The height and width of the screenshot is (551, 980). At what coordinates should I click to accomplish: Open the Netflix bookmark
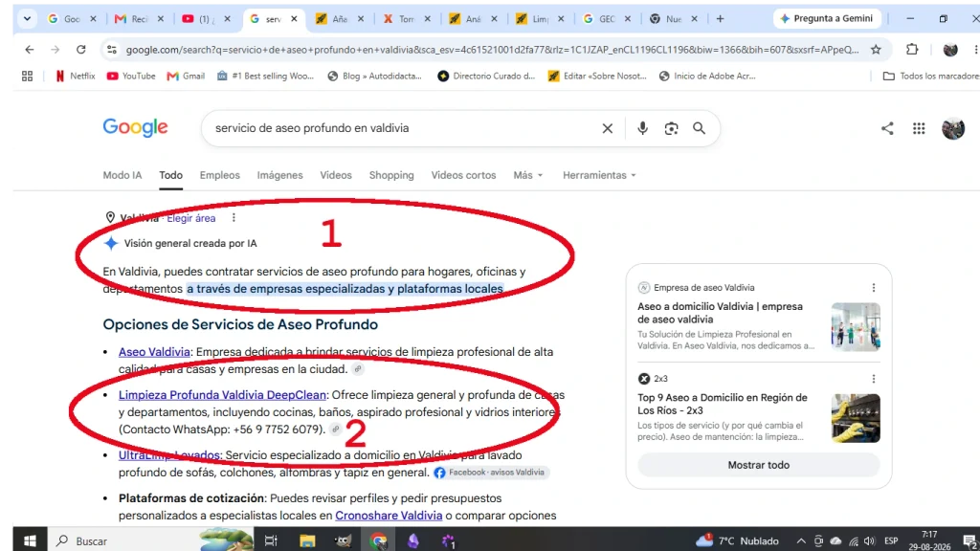pos(75,77)
